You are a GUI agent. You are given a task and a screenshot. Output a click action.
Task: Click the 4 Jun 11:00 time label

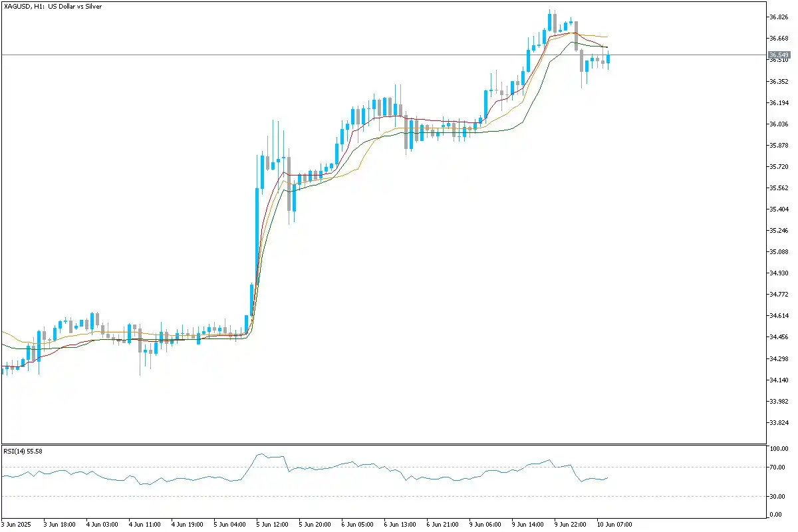[144, 525]
